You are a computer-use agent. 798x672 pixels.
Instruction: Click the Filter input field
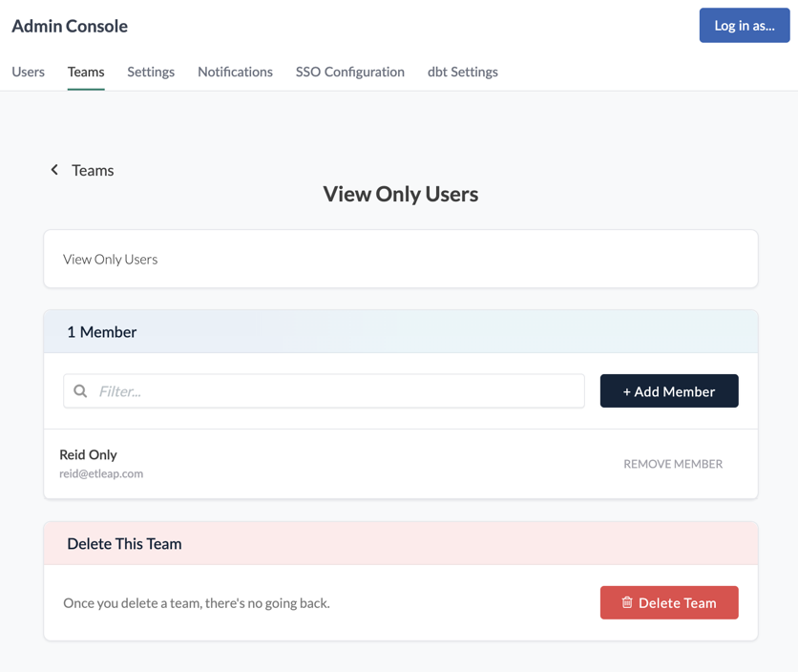click(x=325, y=390)
